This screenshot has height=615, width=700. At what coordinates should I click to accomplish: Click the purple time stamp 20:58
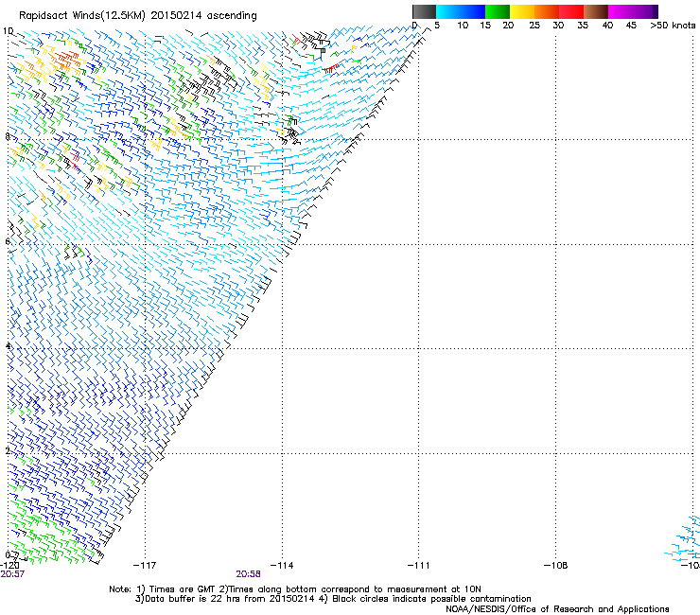pos(248,574)
